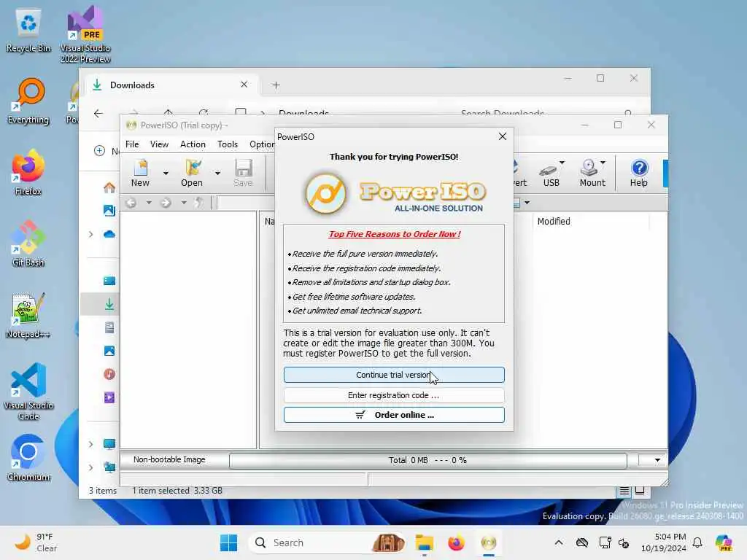Select Downloads arrow icon in Explorer sidebar
The height and width of the screenshot is (560, 747).
[109, 304]
